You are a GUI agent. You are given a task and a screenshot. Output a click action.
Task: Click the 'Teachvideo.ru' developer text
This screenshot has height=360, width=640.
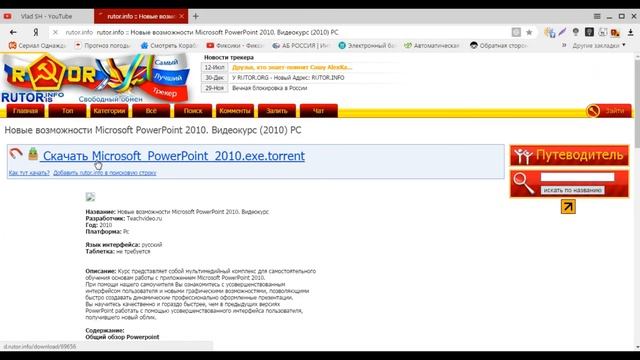[x=144, y=218]
